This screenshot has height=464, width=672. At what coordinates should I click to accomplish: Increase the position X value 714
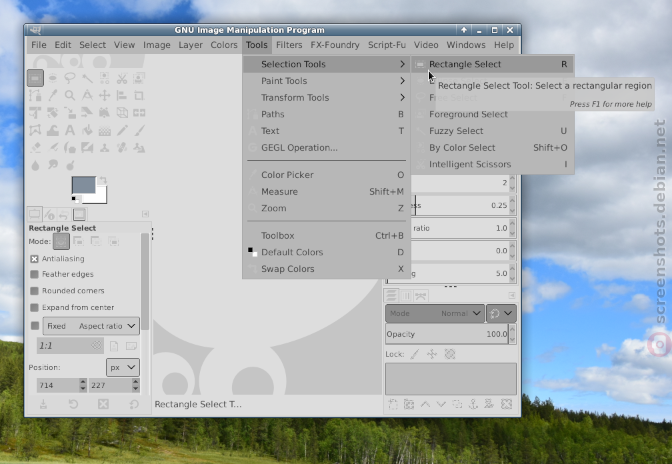click(83, 382)
